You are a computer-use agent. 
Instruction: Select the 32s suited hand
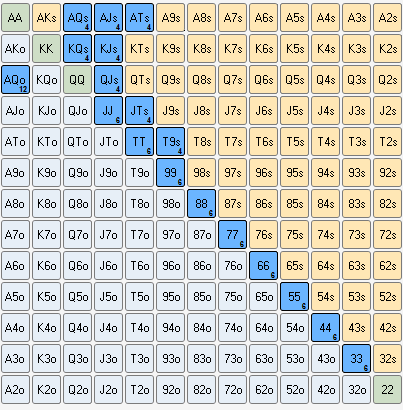pos(387,359)
